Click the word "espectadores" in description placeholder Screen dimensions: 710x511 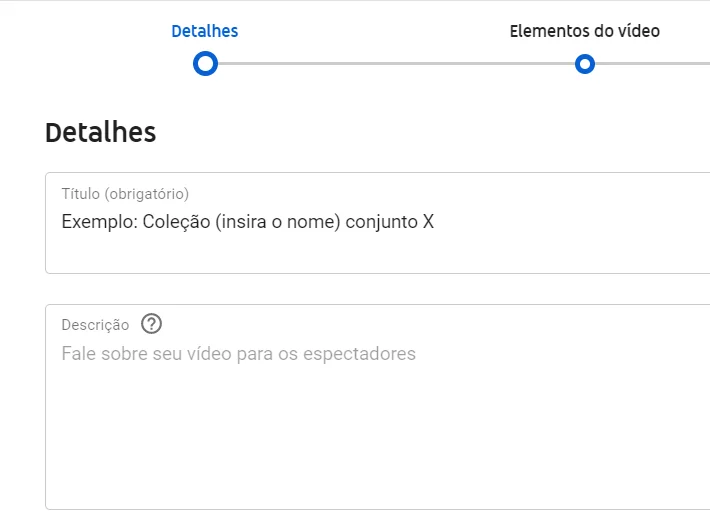point(359,353)
